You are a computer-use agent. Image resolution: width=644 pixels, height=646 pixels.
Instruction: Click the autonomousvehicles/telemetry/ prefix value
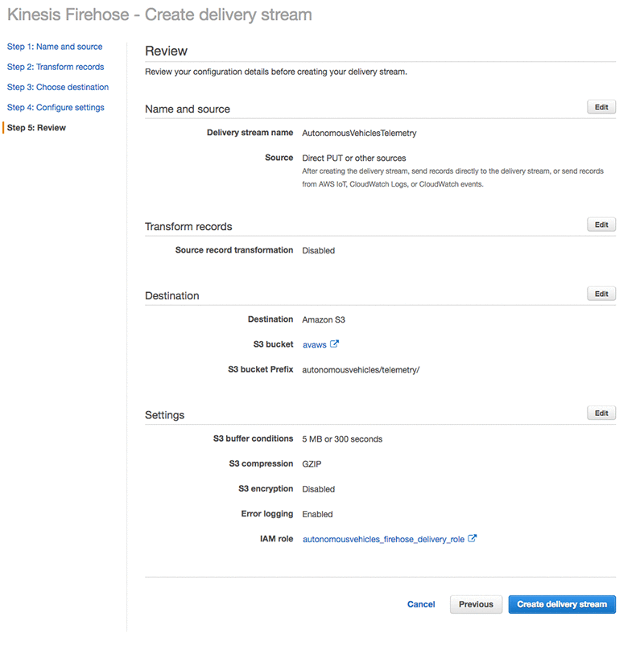361,370
